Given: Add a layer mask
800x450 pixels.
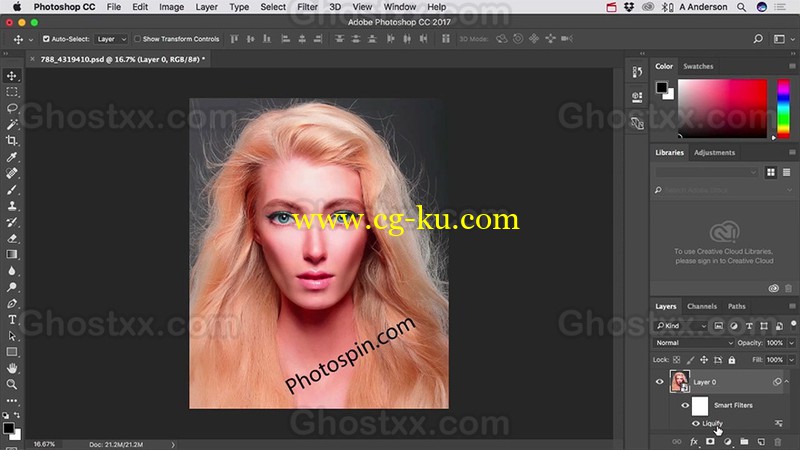Looking at the screenshot, I should coord(710,442).
